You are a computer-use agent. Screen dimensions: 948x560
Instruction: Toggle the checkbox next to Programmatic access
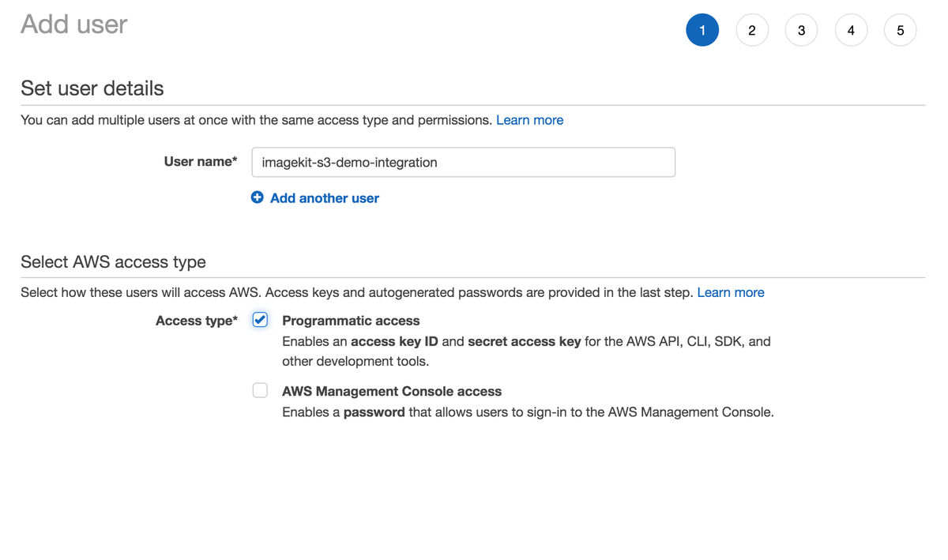260,319
